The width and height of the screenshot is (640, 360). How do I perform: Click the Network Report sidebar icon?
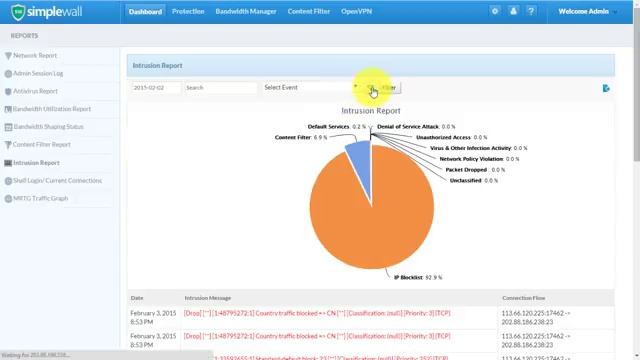(8, 56)
